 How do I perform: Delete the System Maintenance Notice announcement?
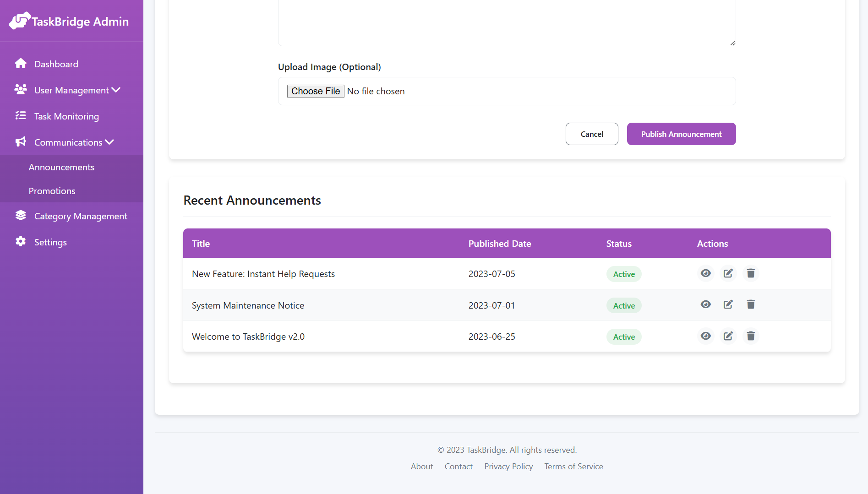tap(750, 304)
